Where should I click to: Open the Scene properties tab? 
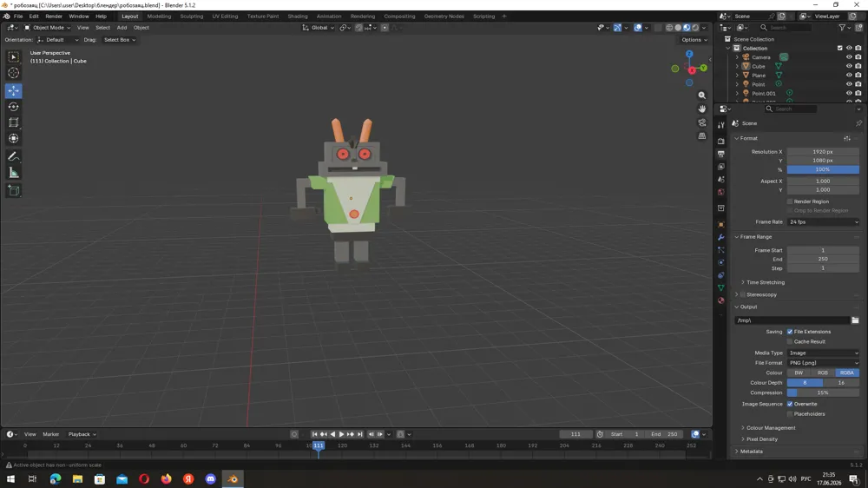(x=720, y=180)
